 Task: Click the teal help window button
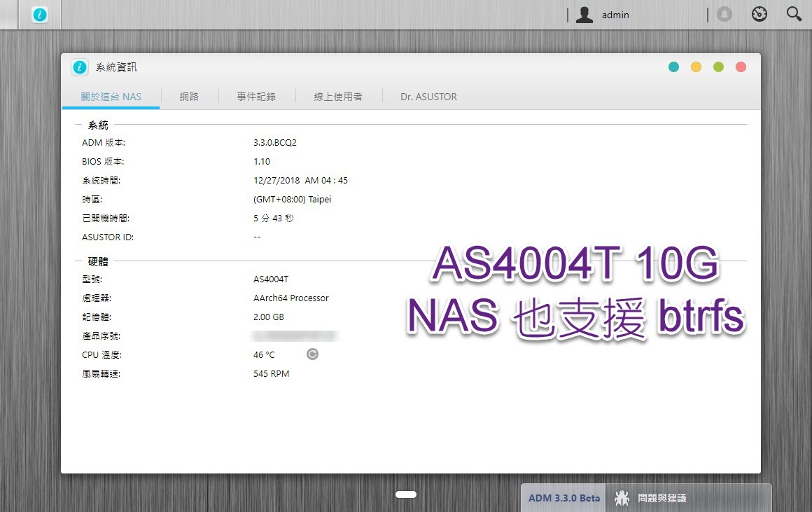673,67
